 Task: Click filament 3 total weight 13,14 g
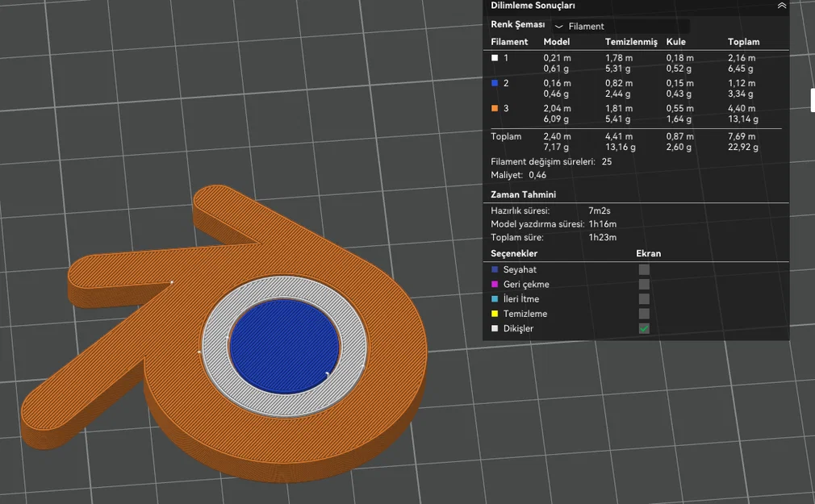pyautogui.click(x=742, y=119)
